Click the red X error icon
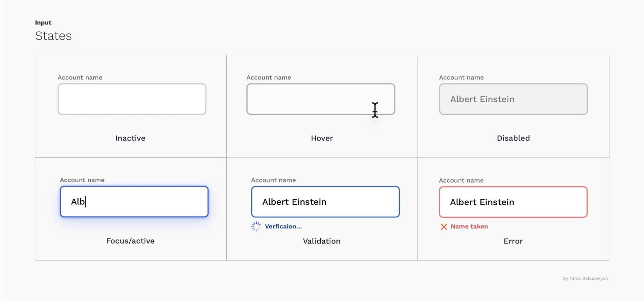This screenshot has height=301, width=644. pos(444,227)
